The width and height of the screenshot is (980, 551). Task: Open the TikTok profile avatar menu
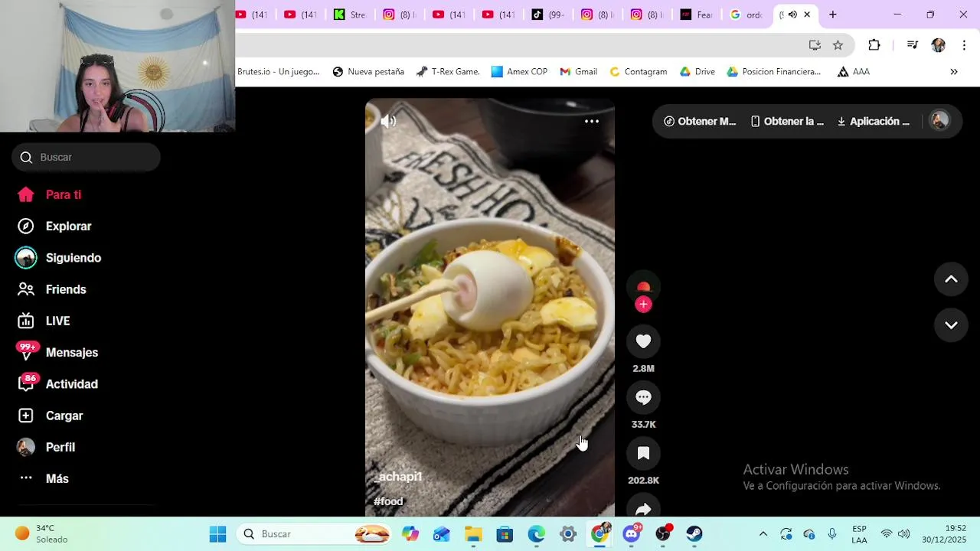(x=939, y=120)
